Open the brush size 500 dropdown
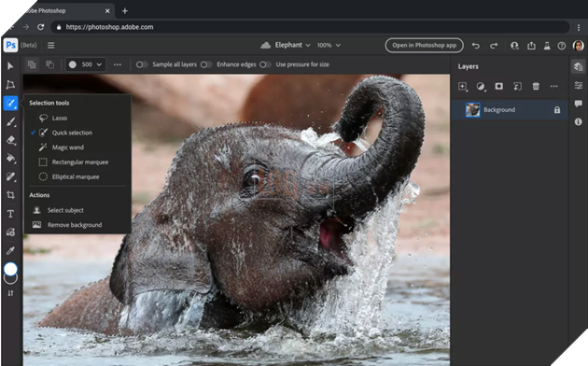The height and width of the screenshot is (366, 588). tap(86, 64)
